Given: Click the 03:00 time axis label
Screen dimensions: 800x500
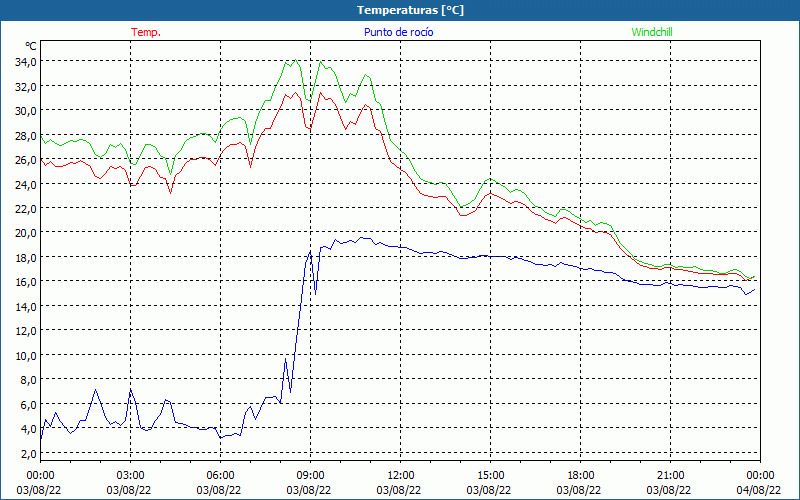Looking at the screenshot, I should [x=130, y=476].
